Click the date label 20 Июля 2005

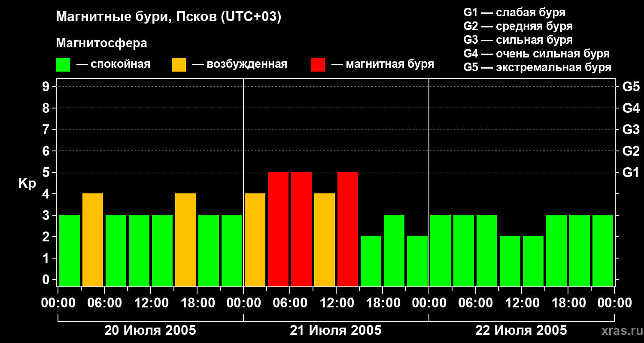pyautogui.click(x=150, y=331)
